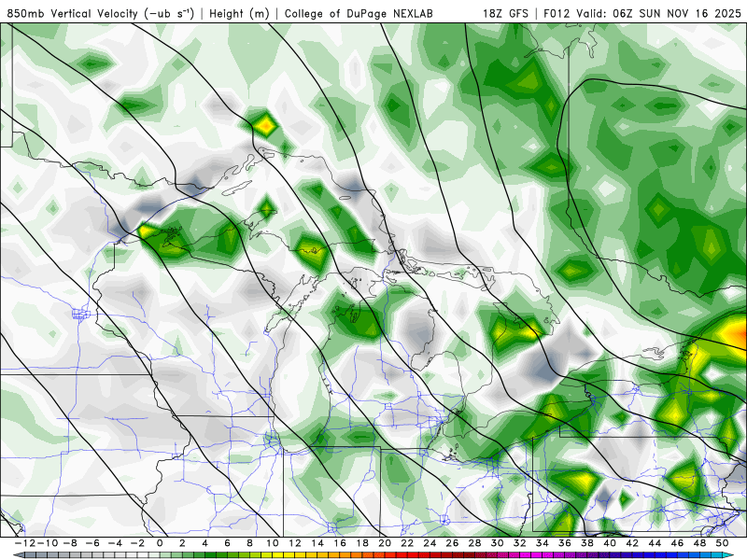Click the "32" color scale label
Screen dimensions: 747x560
[520, 543]
